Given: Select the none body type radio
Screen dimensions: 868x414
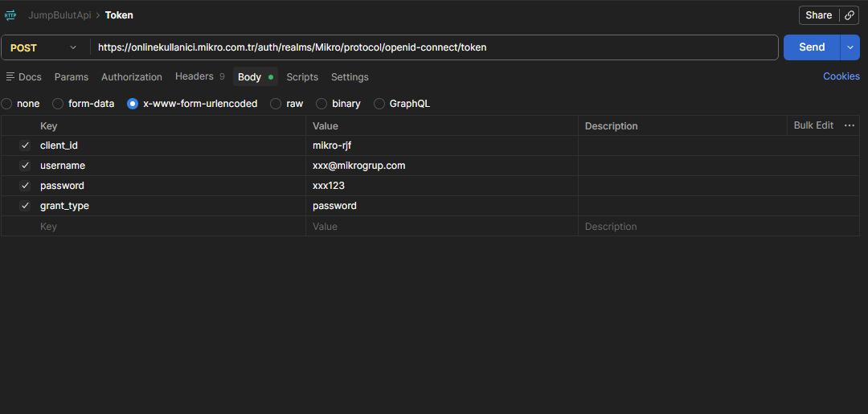Looking at the screenshot, I should [x=6, y=104].
